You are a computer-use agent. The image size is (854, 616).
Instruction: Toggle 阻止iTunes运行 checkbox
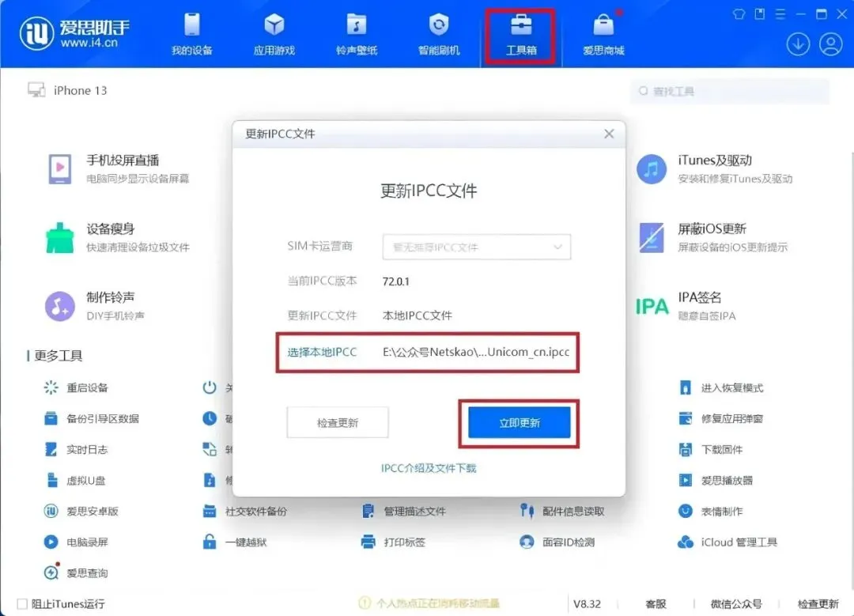[22, 603]
